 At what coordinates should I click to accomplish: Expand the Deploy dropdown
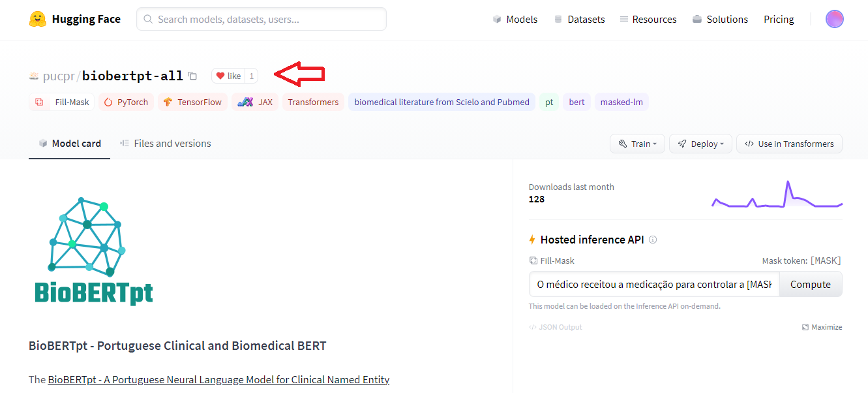[x=700, y=144]
